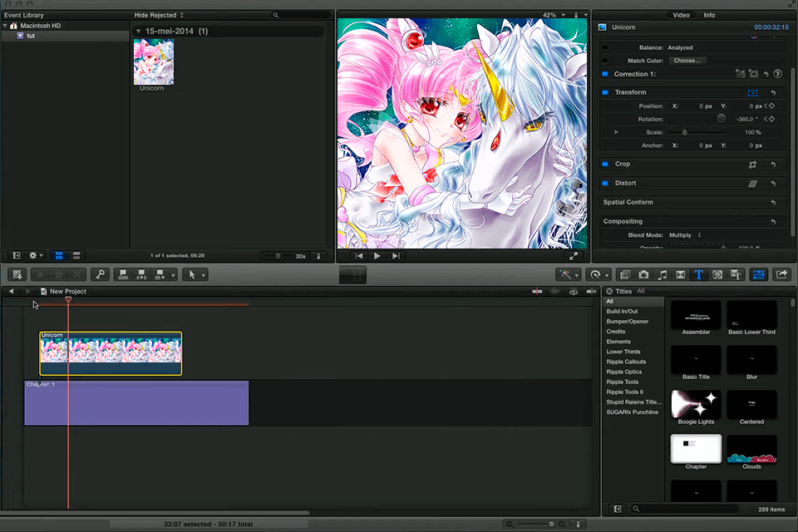
Task: Click the Scale slider in Transform
Action: pos(685,132)
